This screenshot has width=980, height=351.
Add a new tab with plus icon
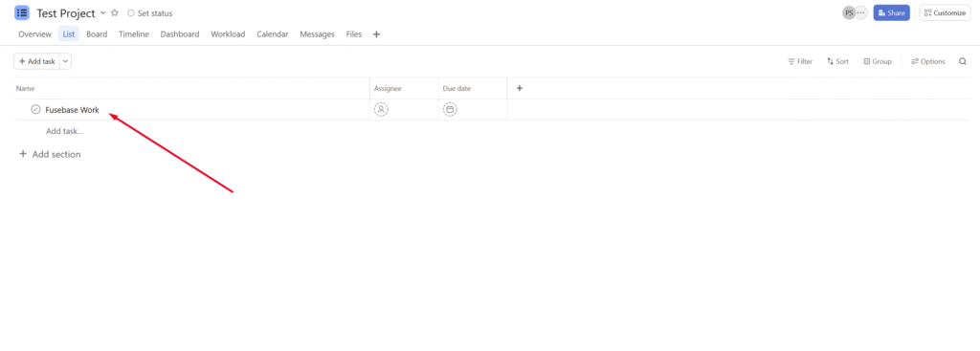[376, 34]
